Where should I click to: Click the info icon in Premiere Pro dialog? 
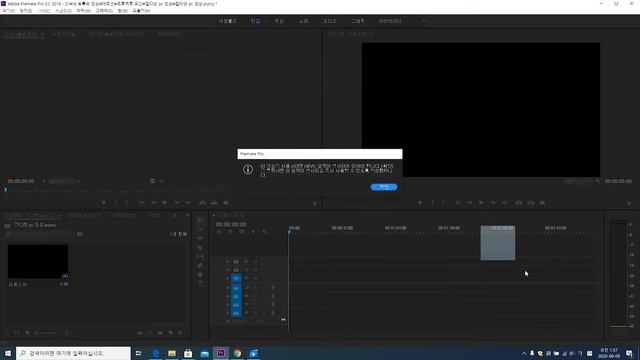pyautogui.click(x=248, y=169)
